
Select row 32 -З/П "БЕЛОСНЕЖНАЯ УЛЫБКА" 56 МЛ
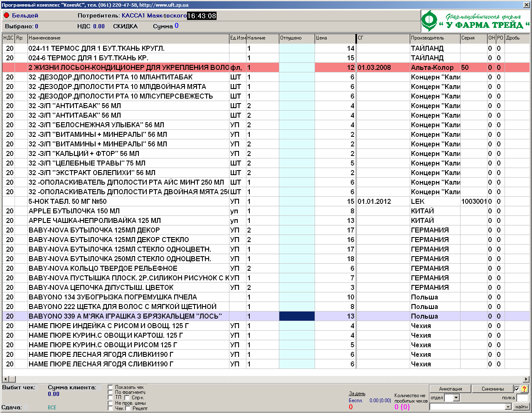(x=266, y=125)
